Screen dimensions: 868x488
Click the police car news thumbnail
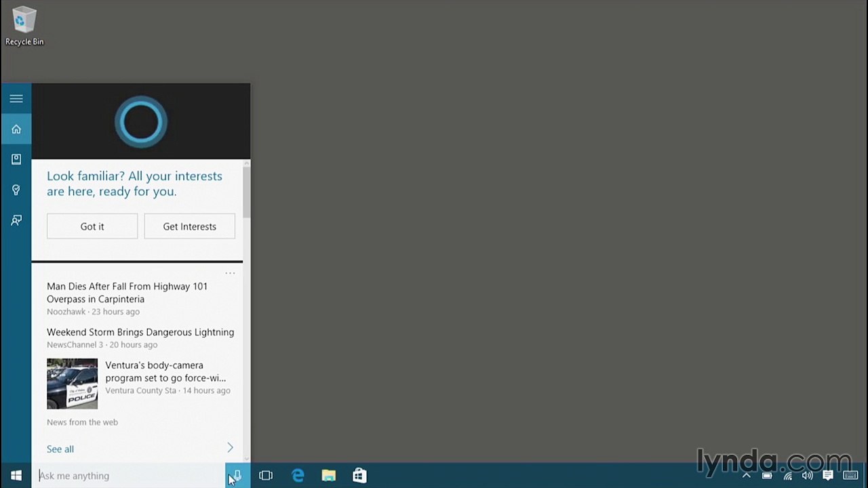click(x=72, y=384)
